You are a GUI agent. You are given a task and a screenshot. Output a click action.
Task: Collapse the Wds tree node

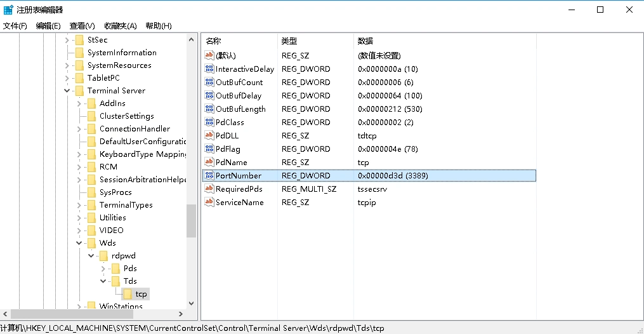[79, 243]
